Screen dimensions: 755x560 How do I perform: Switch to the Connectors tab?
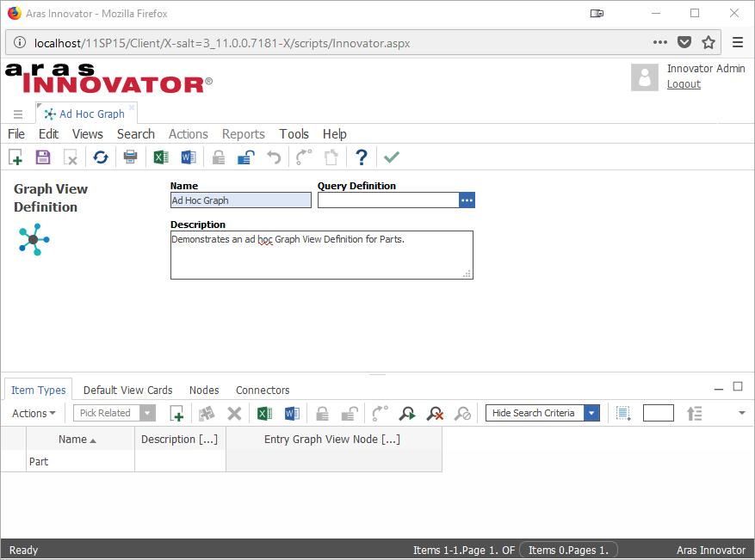(x=263, y=390)
